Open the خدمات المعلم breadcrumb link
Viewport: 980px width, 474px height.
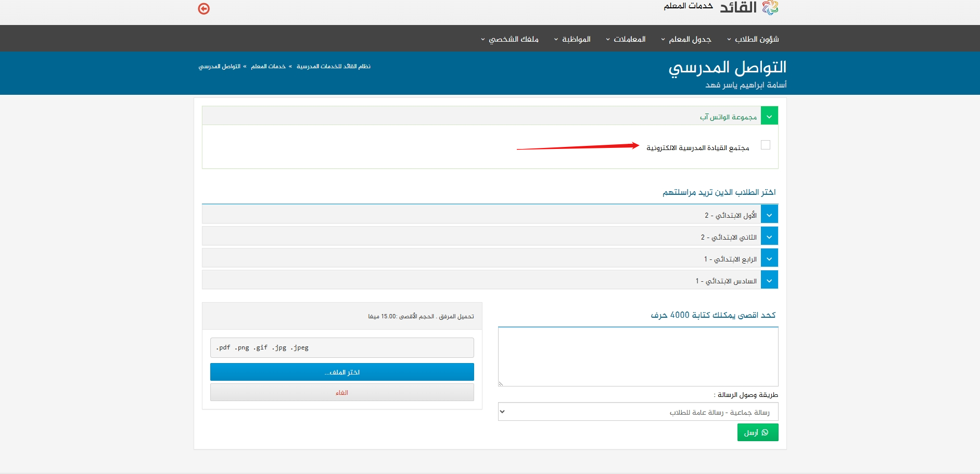pyautogui.click(x=268, y=67)
